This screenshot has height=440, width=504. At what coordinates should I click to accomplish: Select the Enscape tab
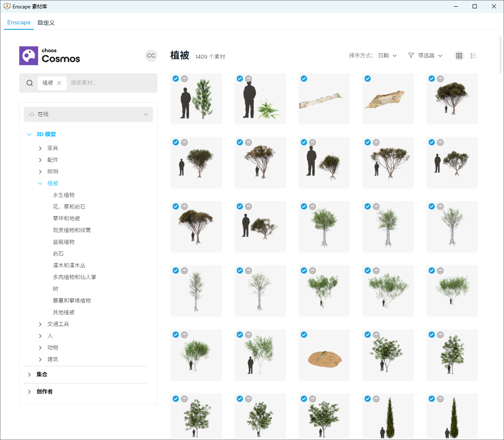point(19,23)
